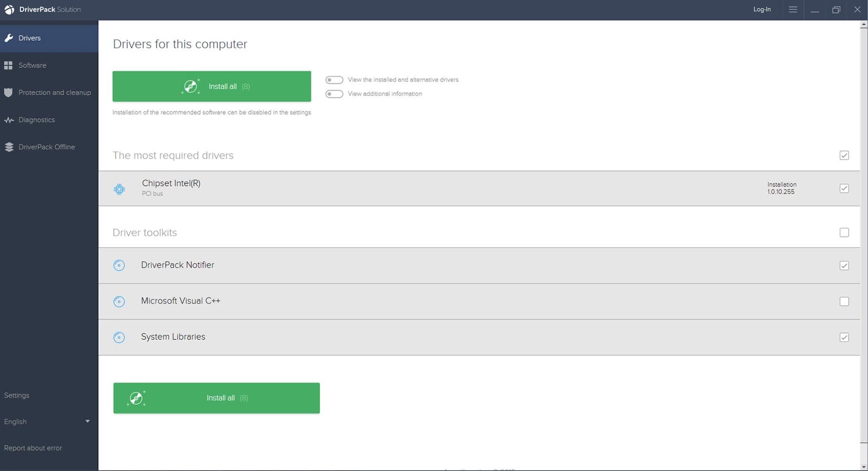Open DriverPack Offline section
The width and height of the screenshot is (868, 471).
[49, 147]
